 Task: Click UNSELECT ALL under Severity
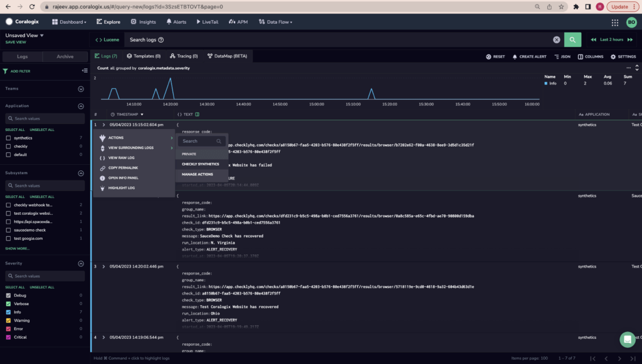coord(42,287)
